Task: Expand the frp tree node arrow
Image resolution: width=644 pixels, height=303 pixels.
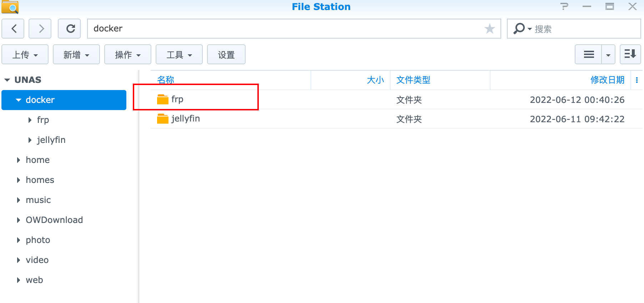Action: (x=30, y=120)
